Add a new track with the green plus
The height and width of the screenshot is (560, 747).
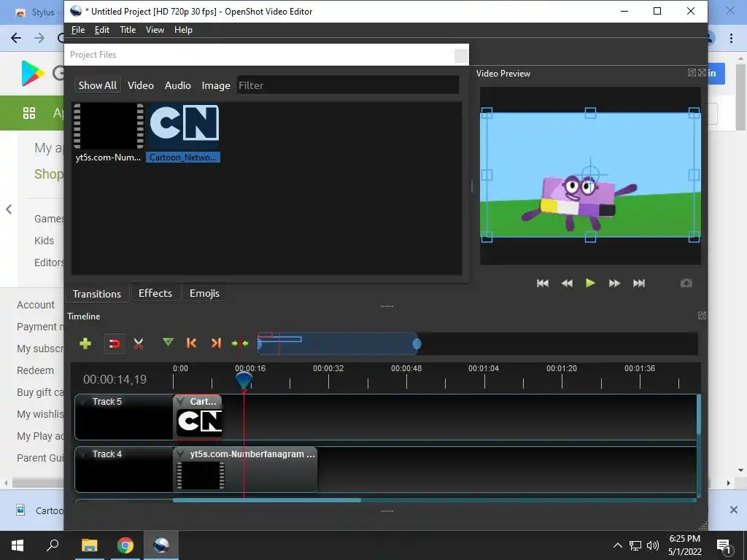[85, 343]
